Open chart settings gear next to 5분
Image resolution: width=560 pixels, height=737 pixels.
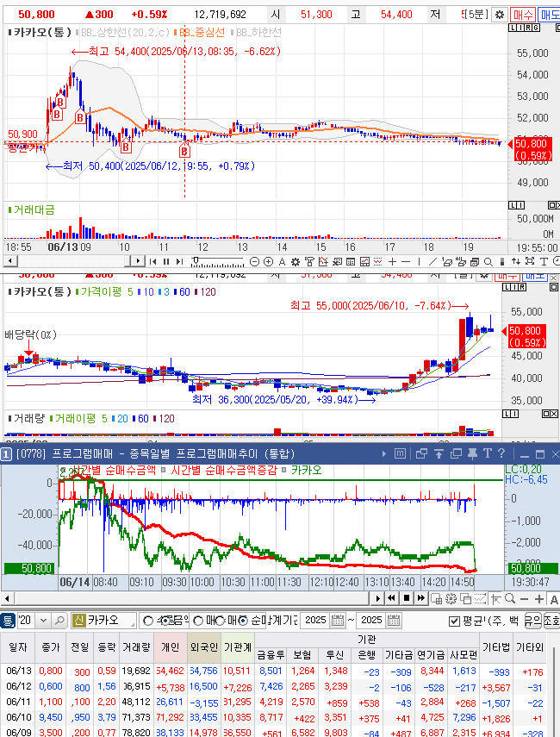pyautogui.click(x=500, y=15)
